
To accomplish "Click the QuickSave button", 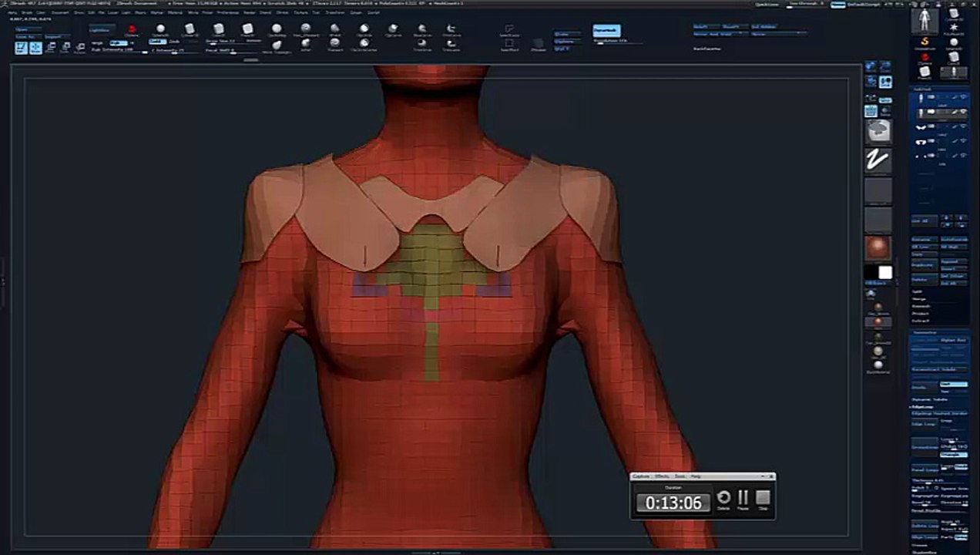I will (767, 3).
